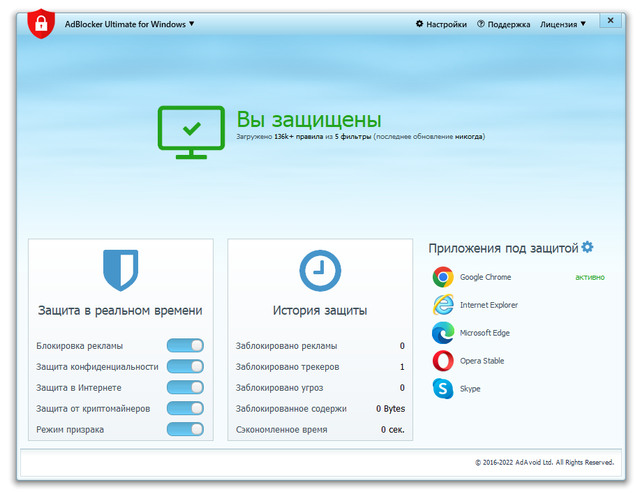The height and width of the screenshot is (494, 640).
Task: Click the green protected monitor icon
Action: coord(191,129)
